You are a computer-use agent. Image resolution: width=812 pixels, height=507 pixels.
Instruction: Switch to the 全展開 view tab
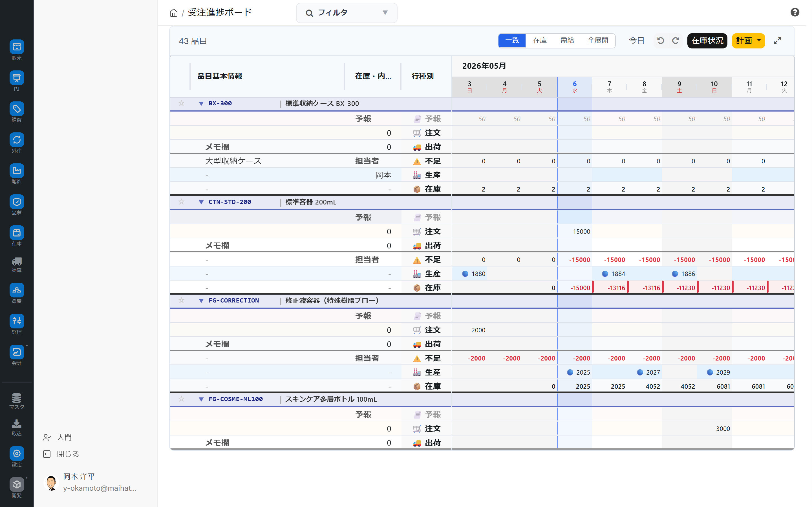(x=598, y=41)
